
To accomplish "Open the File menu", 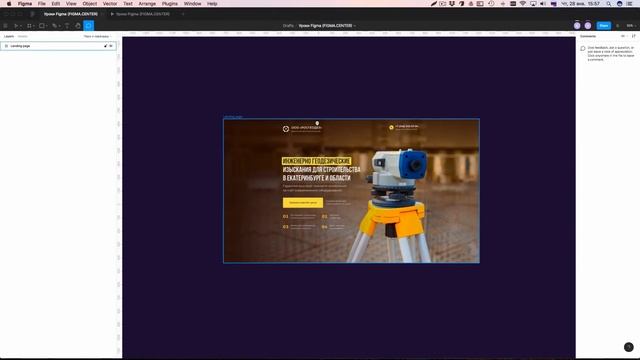I will point(42,4).
